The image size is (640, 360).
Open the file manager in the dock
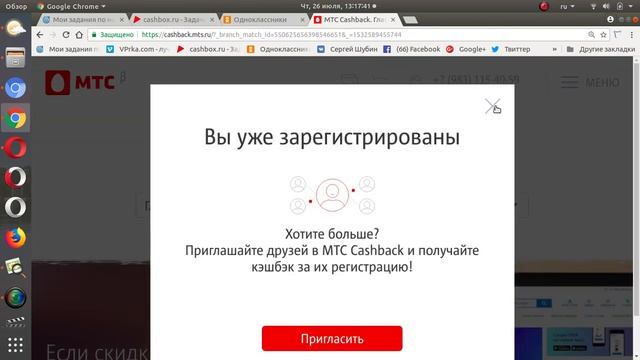tap(15, 58)
